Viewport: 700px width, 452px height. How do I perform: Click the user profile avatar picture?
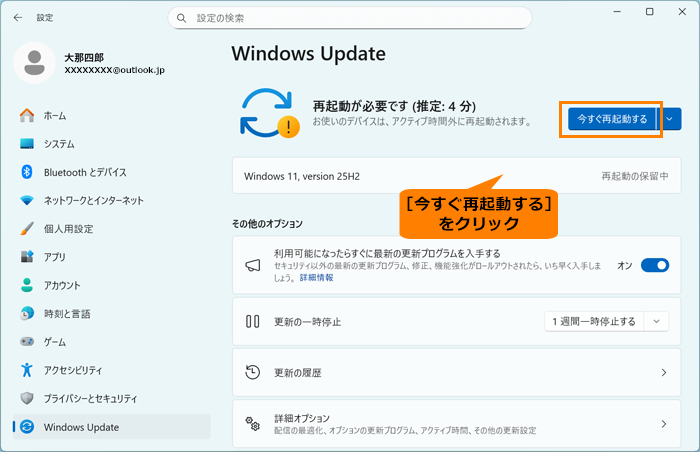(x=35, y=64)
